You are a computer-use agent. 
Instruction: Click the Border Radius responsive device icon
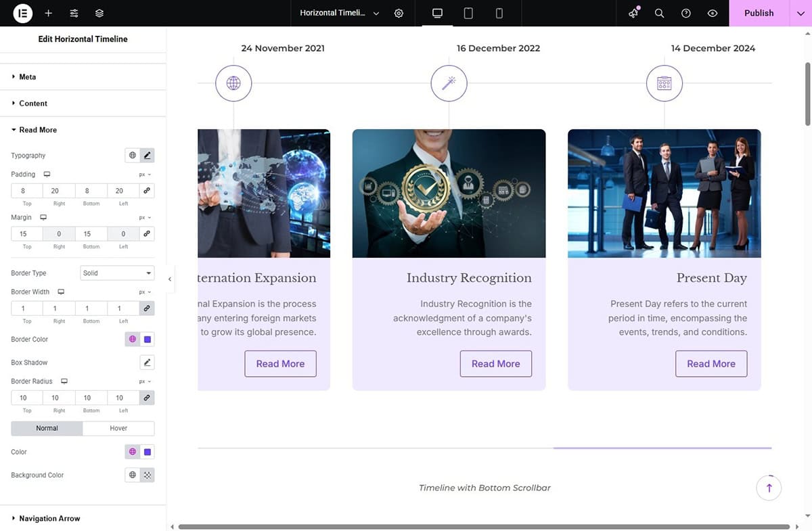click(x=64, y=382)
